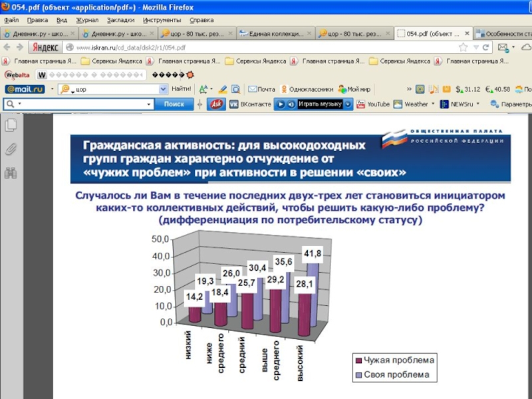Click the browser forward arrow

[20, 47]
